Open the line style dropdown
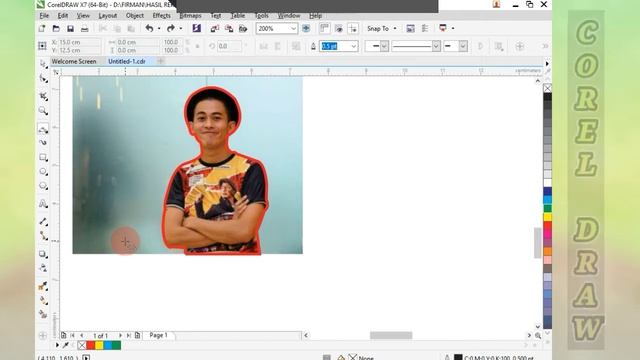 coord(436,46)
